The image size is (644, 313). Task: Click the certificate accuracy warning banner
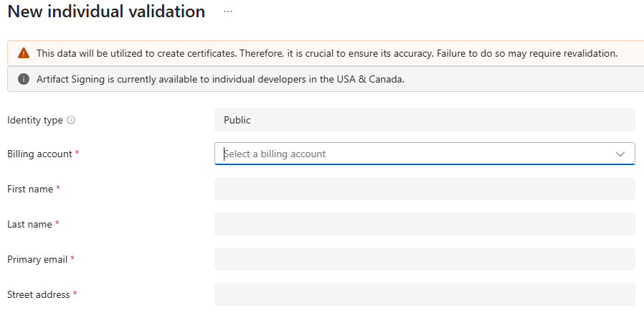(326, 53)
